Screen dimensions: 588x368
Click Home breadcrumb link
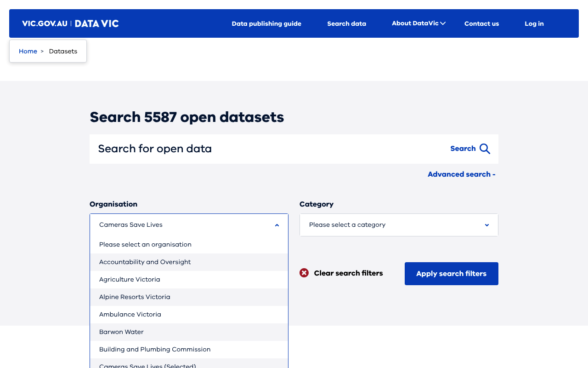point(28,51)
